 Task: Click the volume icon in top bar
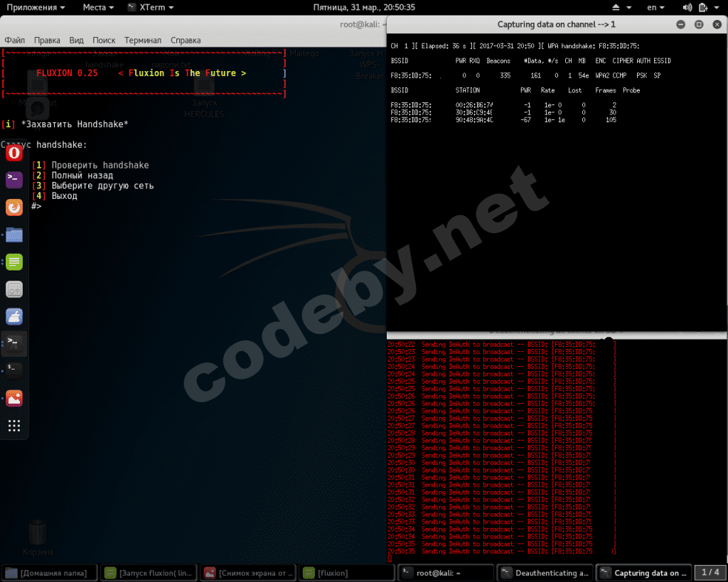pos(687,7)
